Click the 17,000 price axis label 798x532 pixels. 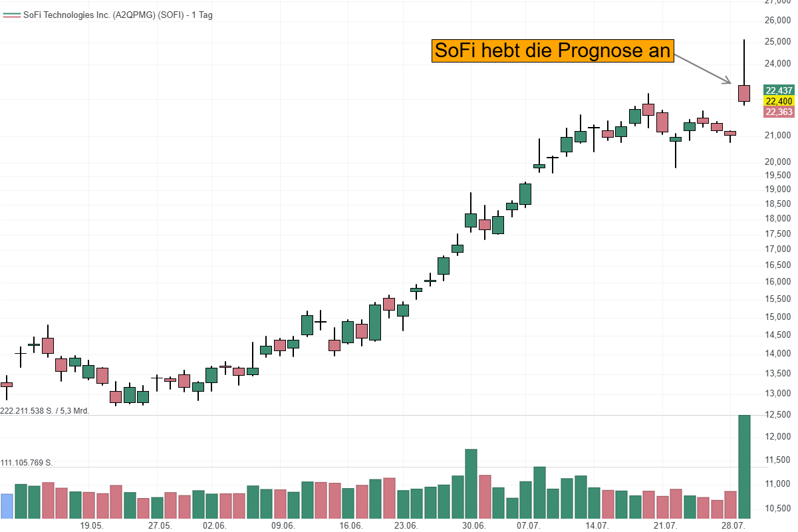pos(778,249)
